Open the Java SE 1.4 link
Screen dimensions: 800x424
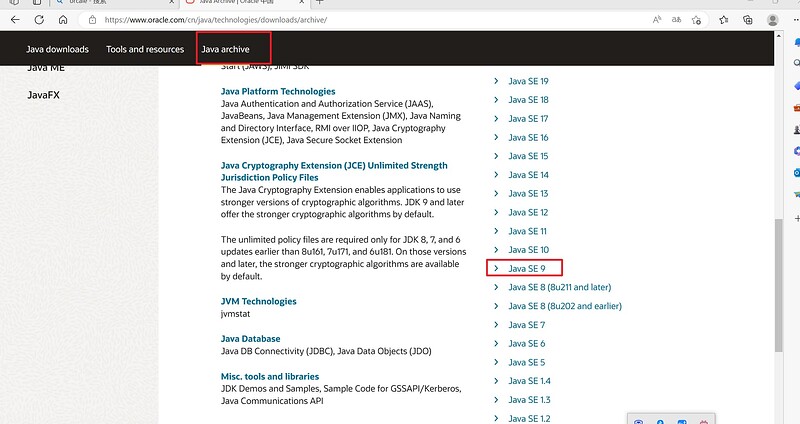(529, 381)
